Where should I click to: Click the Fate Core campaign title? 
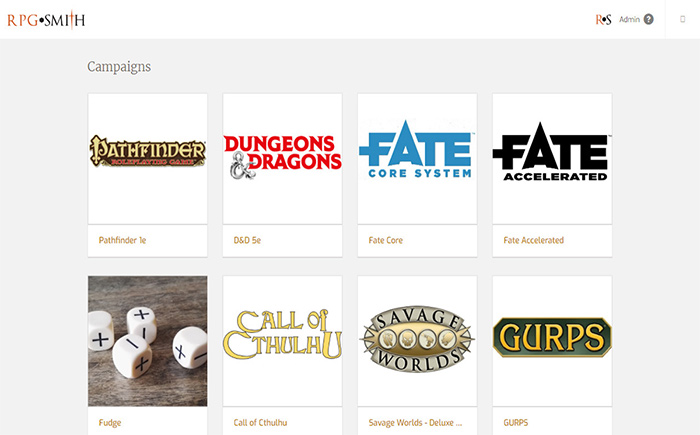386,240
